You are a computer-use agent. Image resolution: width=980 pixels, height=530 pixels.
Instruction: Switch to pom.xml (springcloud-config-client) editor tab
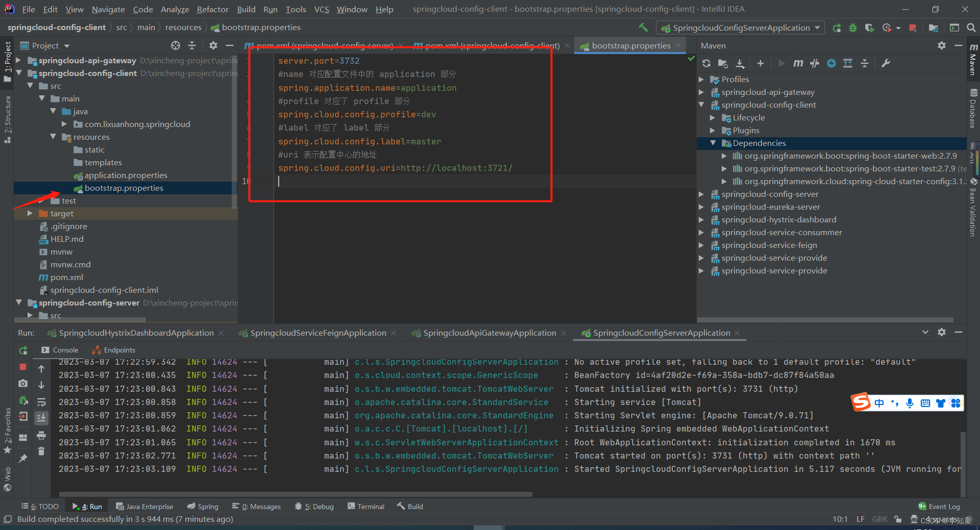coord(492,45)
